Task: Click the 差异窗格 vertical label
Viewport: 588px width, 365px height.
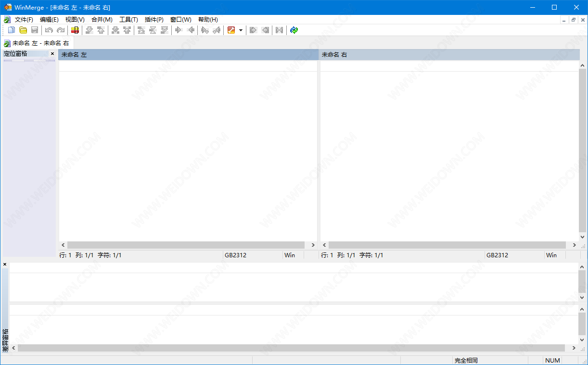Action: [5, 340]
